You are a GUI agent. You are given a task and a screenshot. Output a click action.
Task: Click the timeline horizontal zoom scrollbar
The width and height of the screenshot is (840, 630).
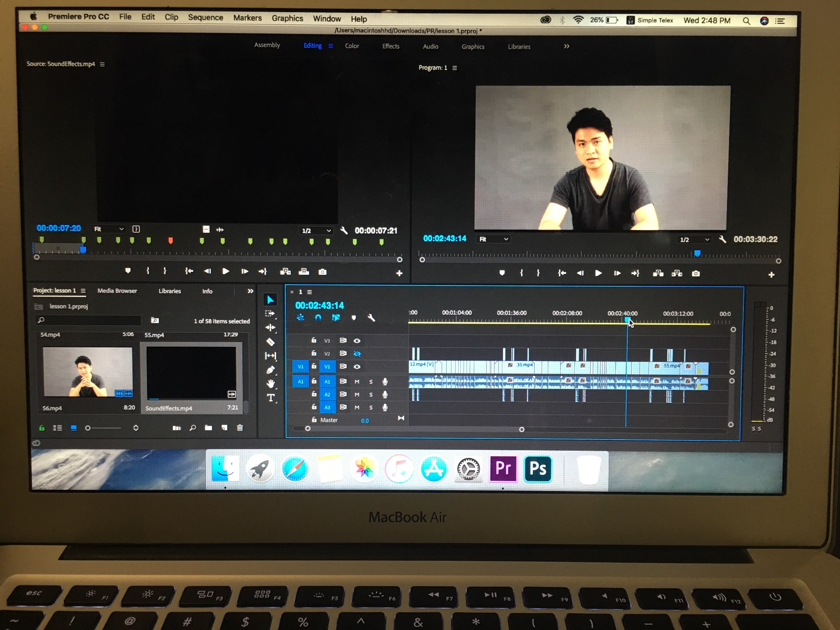click(415, 429)
